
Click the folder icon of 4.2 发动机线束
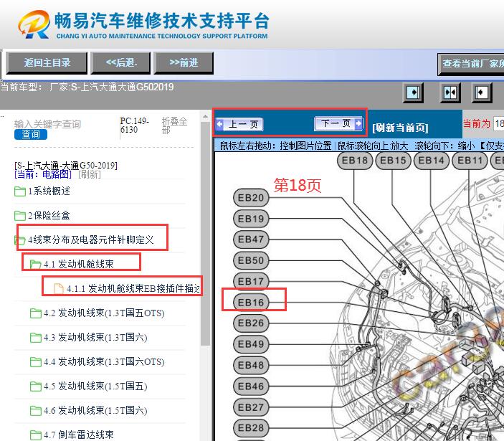coord(35,313)
